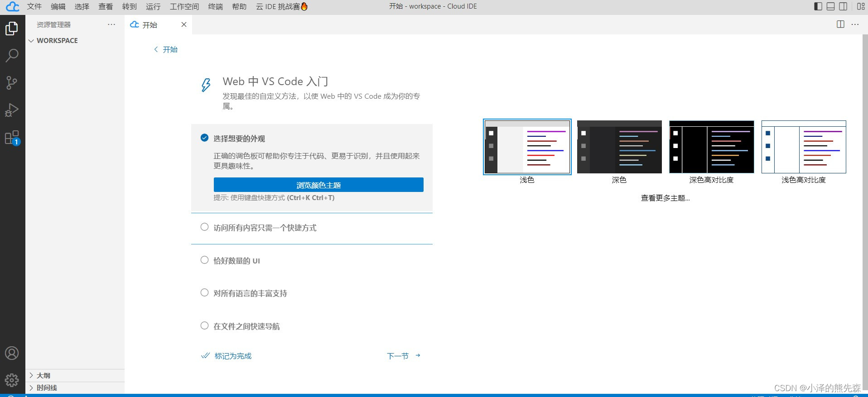Select the 在文件之间快速导航 step radio
Screen dimensions: 868x397
[x=204, y=325]
